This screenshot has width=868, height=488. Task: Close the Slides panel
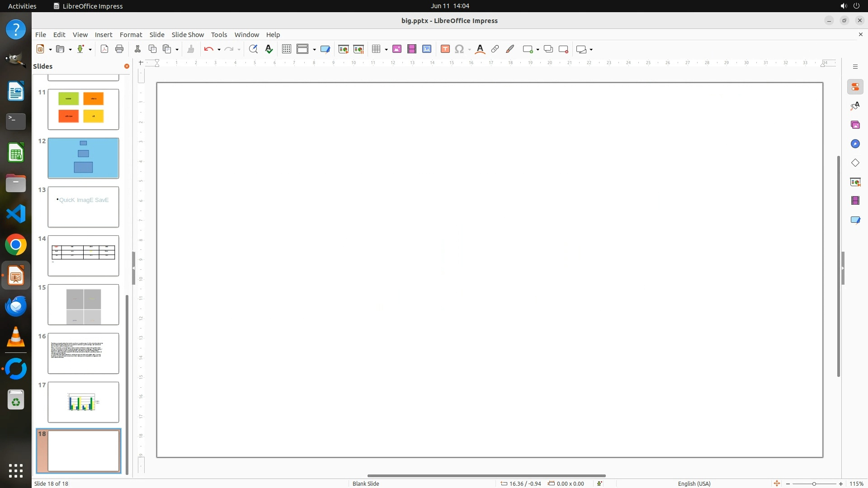coord(127,66)
